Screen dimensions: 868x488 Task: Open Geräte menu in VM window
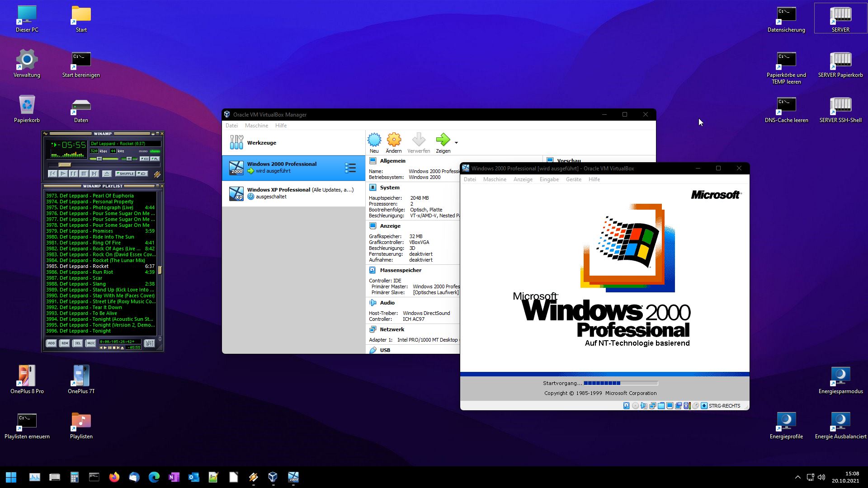point(573,179)
